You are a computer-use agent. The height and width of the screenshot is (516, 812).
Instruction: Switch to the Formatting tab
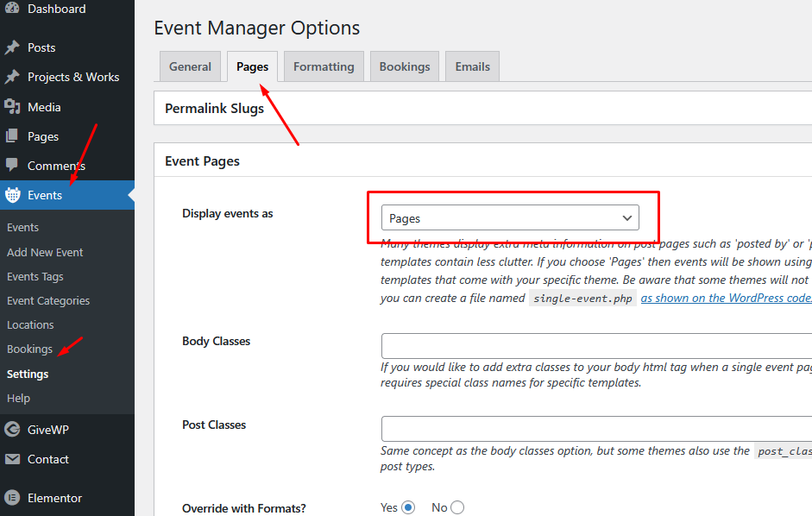click(324, 66)
